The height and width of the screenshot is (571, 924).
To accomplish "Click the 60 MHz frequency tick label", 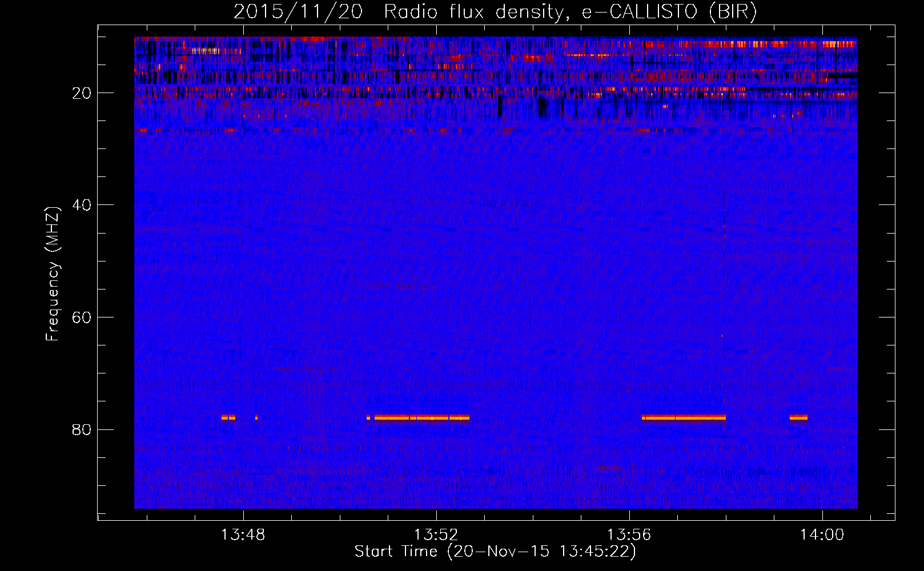I will 82,317.
